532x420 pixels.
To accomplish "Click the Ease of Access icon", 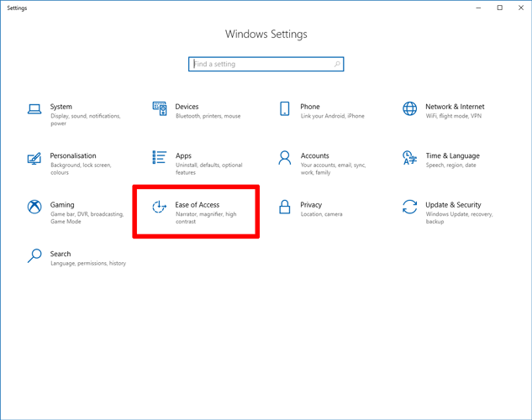I will coord(160,207).
